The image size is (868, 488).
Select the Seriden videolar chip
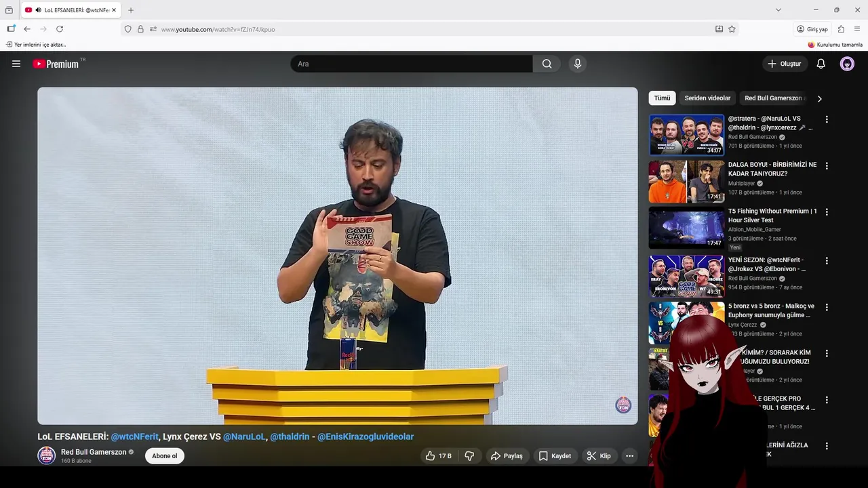(x=707, y=98)
